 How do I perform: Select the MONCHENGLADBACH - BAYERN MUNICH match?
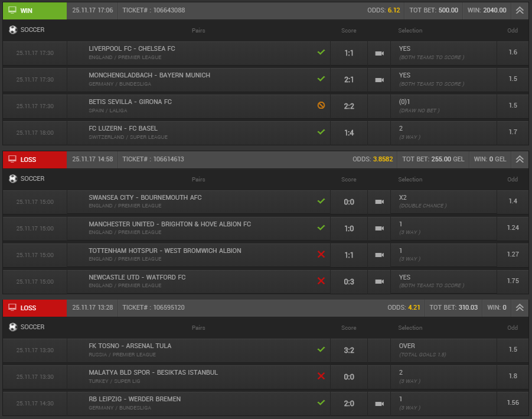point(149,75)
